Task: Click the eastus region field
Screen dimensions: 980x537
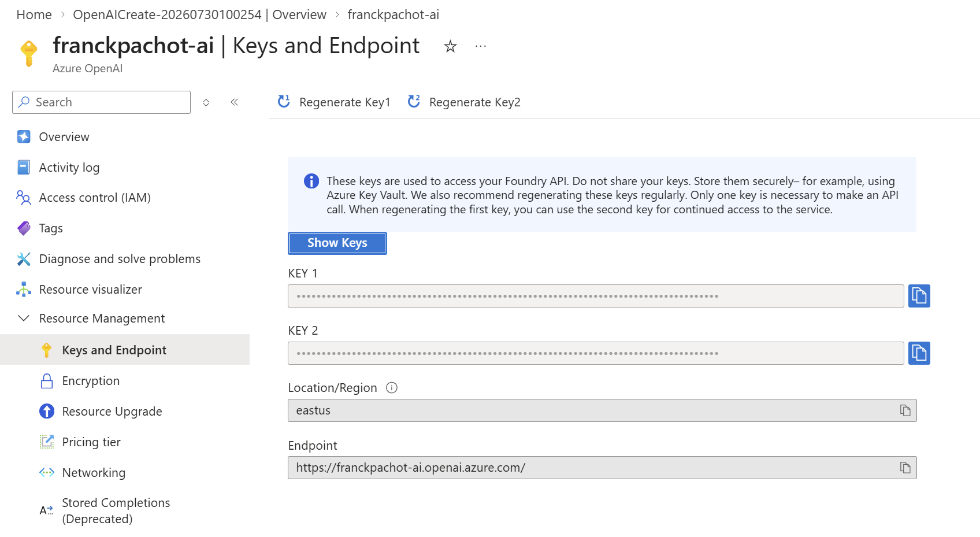Action: pos(602,410)
